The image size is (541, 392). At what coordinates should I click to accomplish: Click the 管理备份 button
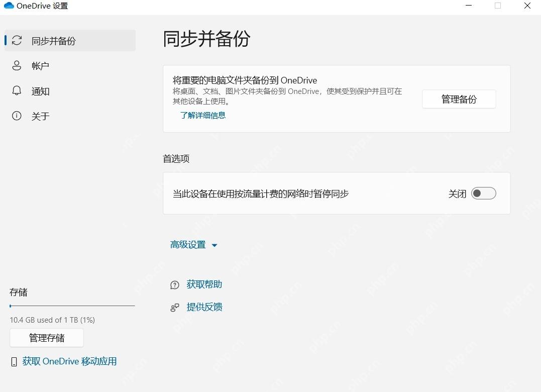tap(459, 100)
